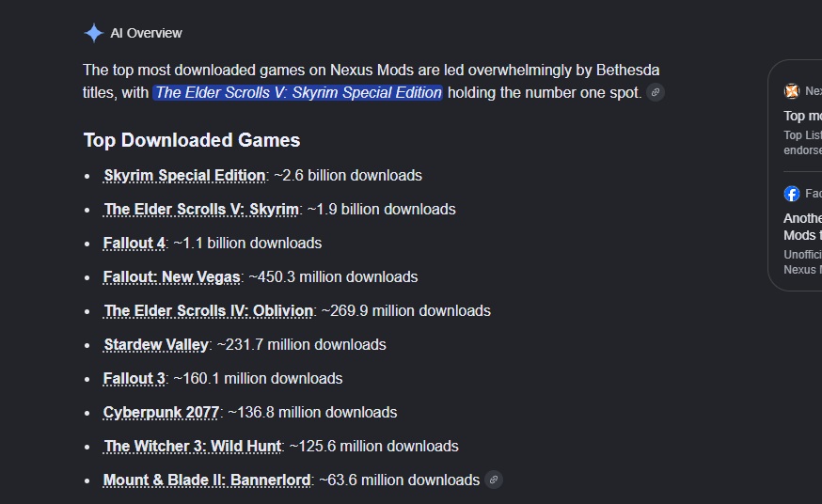822x504 pixels.
Task: Click the Fallout 4 link
Action: click(x=134, y=244)
